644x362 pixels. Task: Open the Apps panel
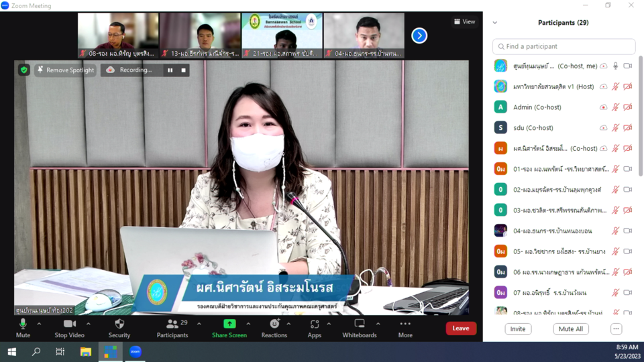click(314, 328)
